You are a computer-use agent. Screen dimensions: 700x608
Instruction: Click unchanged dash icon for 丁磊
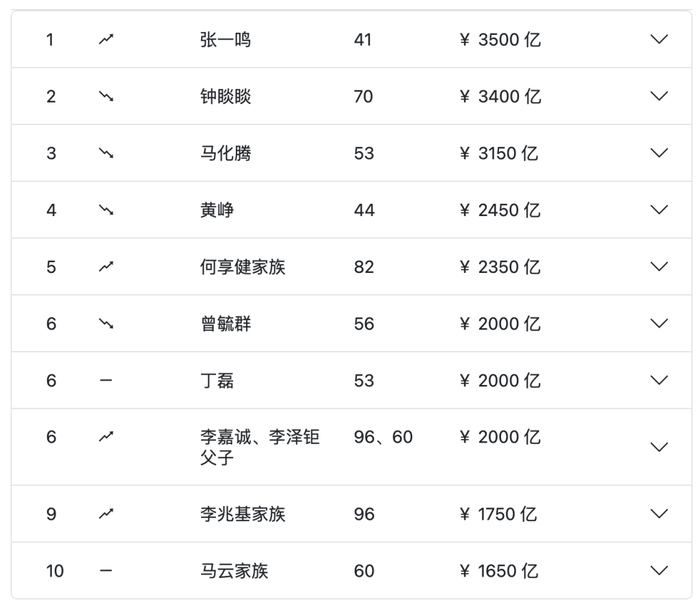[106, 381]
